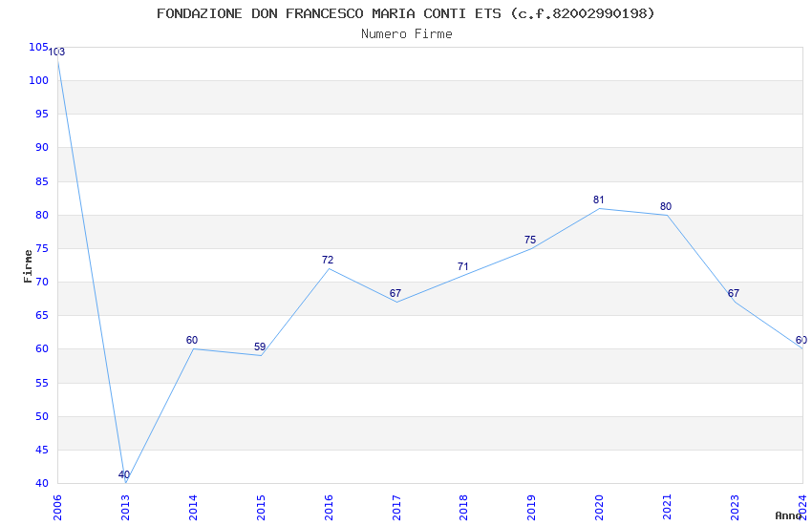
Task: Click the 80 y-axis tick value
Action: [x=42, y=215]
